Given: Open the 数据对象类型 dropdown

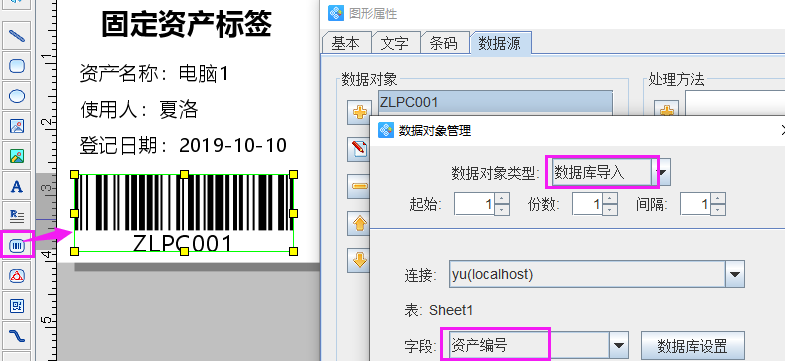Looking at the screenshot, I should (663, 173).
